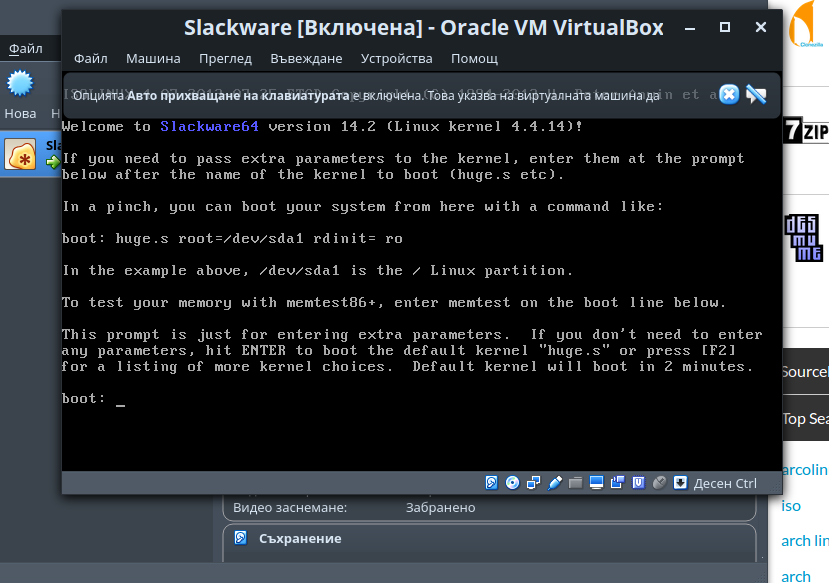Click the Съхранение storage section icon
Image resolution: width=829 pixels, height=583 pixels.
point(241,538)
